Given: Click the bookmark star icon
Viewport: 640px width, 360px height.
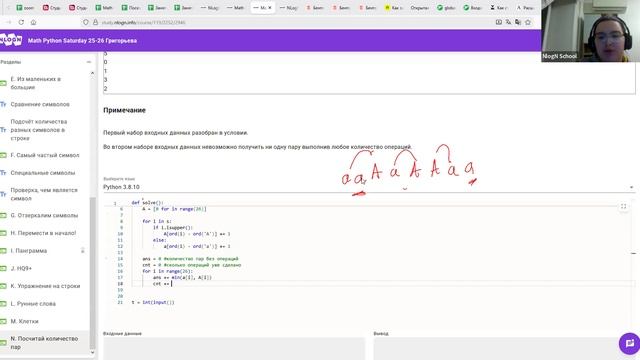Looking at the screenshot, I should tap(528, 22).
